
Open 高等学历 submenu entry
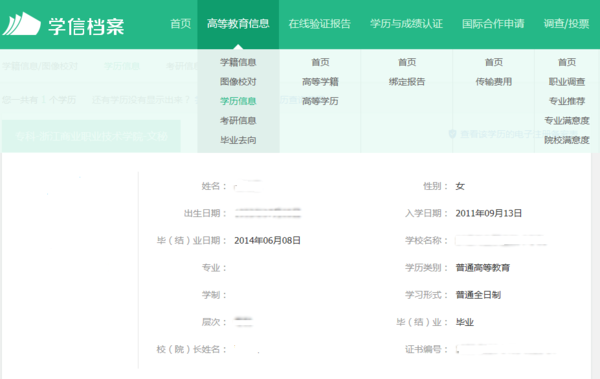[320, 101]
